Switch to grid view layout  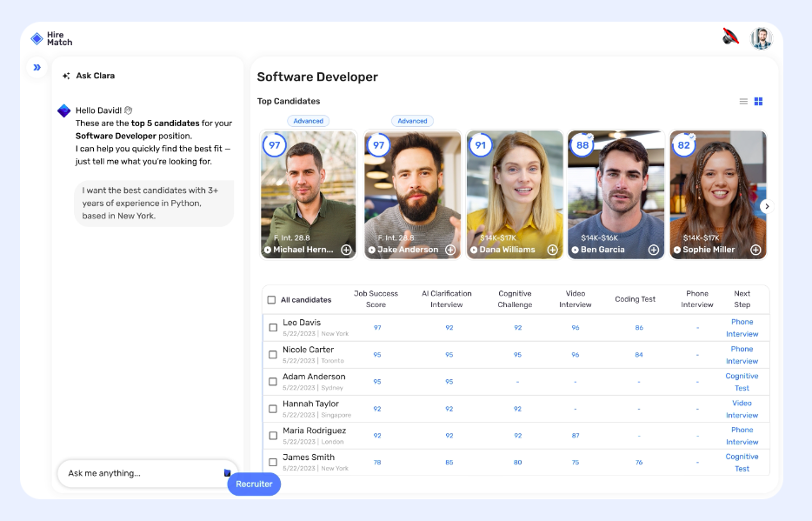pyautogui.click(x=758, y=102)
